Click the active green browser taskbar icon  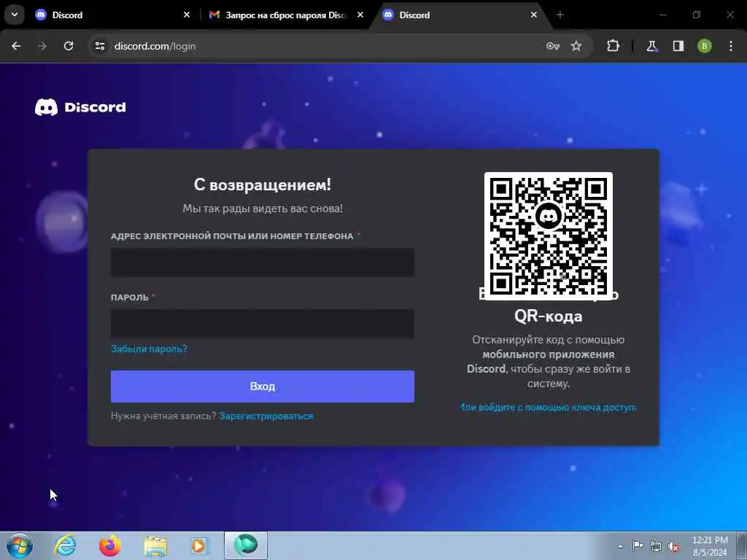pyautogui.click(x=246, y=545)
